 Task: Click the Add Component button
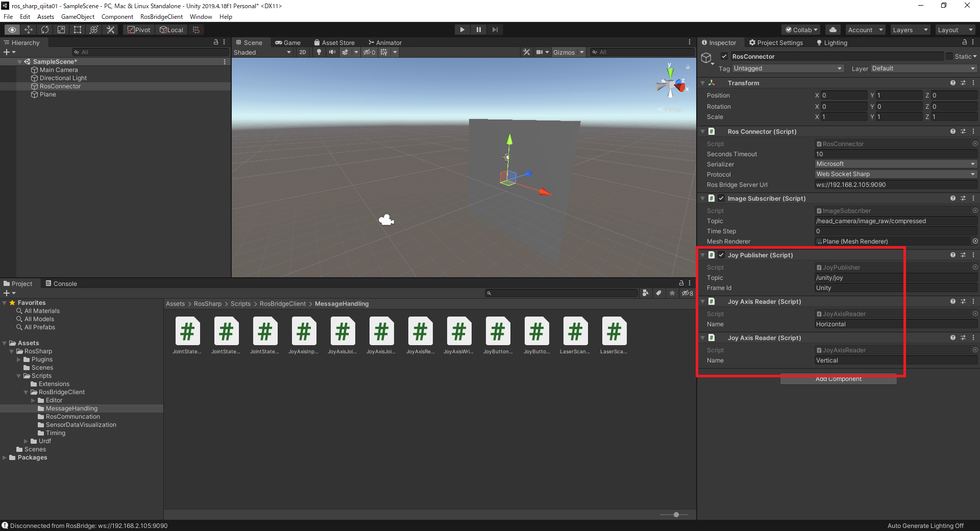[x=838, y=378]
